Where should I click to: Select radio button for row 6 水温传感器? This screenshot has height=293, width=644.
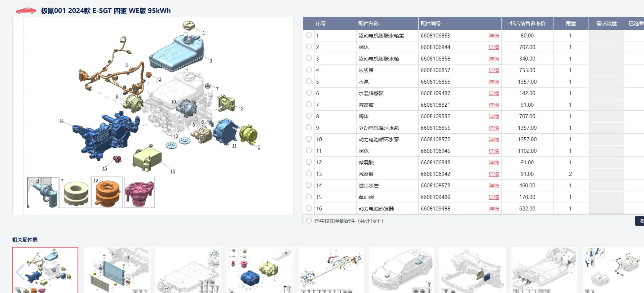point(309,93)
